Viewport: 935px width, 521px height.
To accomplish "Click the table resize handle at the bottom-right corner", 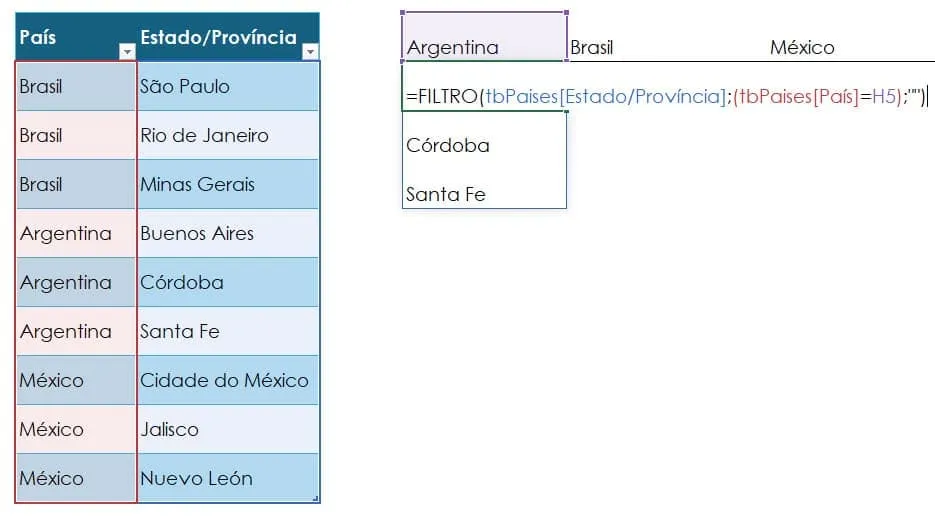I will pos(315,498).
